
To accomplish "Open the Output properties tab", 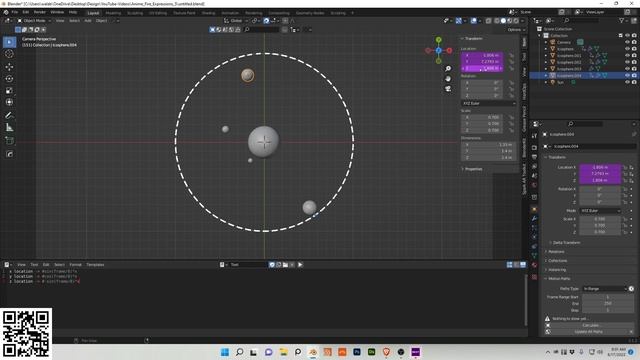I will (x=534, y=157).
